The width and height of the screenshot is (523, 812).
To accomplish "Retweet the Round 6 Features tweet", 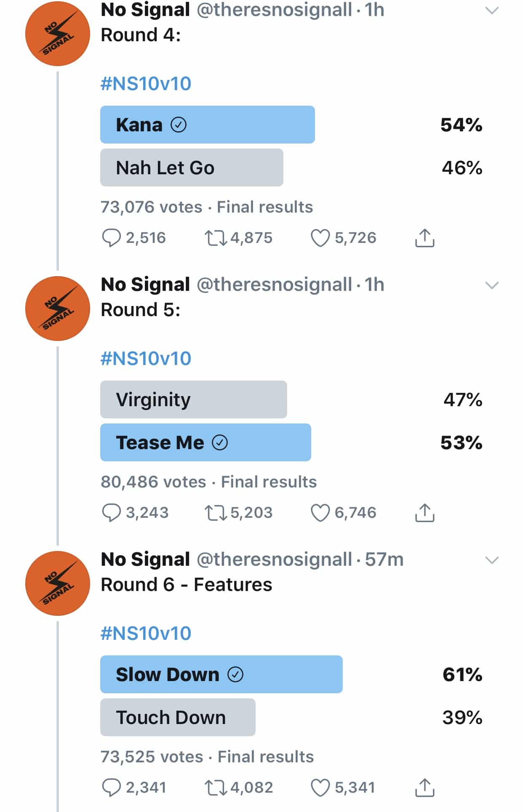I will [x=215, y=788].
